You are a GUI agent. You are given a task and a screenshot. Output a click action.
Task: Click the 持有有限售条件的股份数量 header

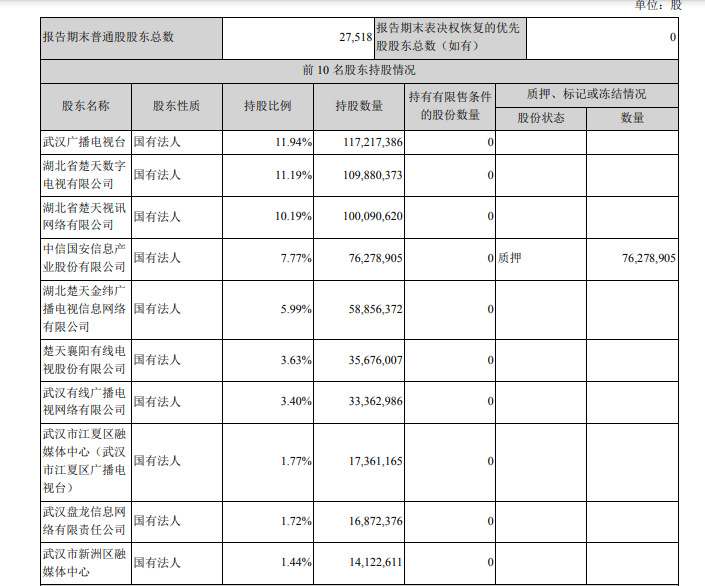(450, 106)
